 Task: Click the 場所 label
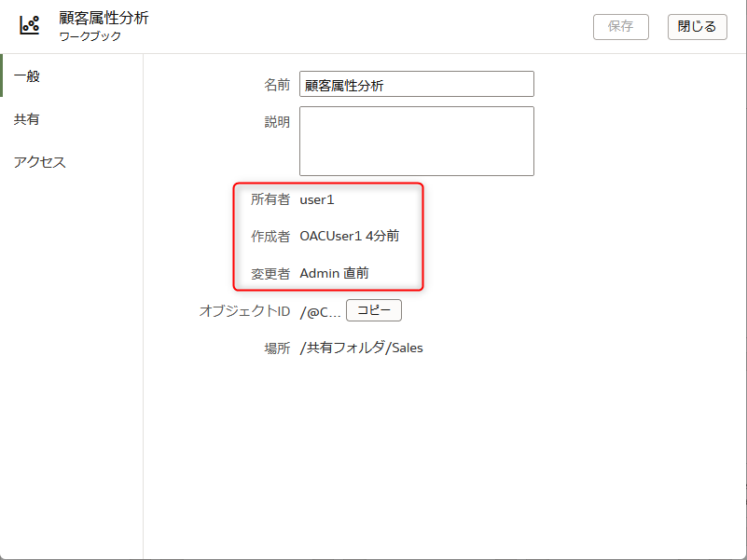(x=277, y=348)
